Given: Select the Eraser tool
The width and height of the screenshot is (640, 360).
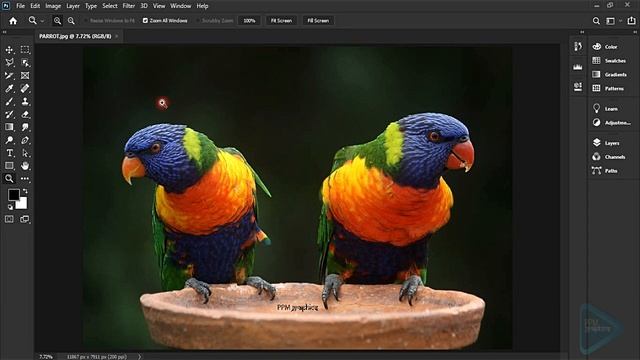Looking at the screenshot, I should [25, 114].
